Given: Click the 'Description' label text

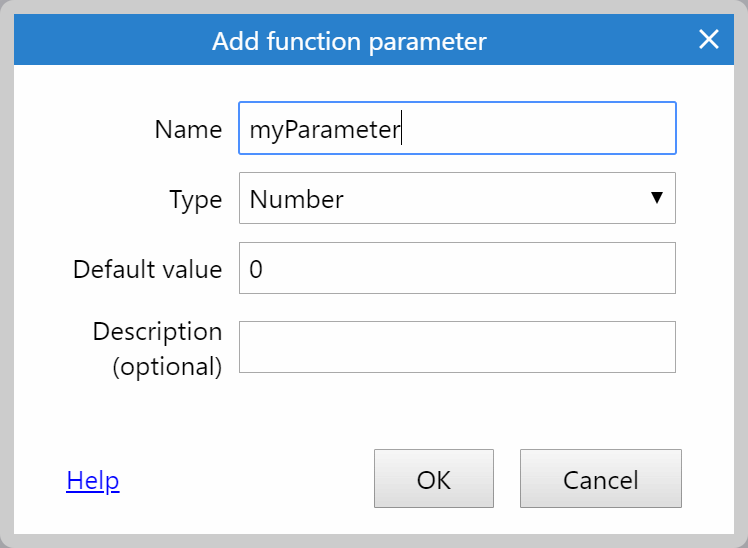Looking at the screenshot, I should [x=157, y=332].
